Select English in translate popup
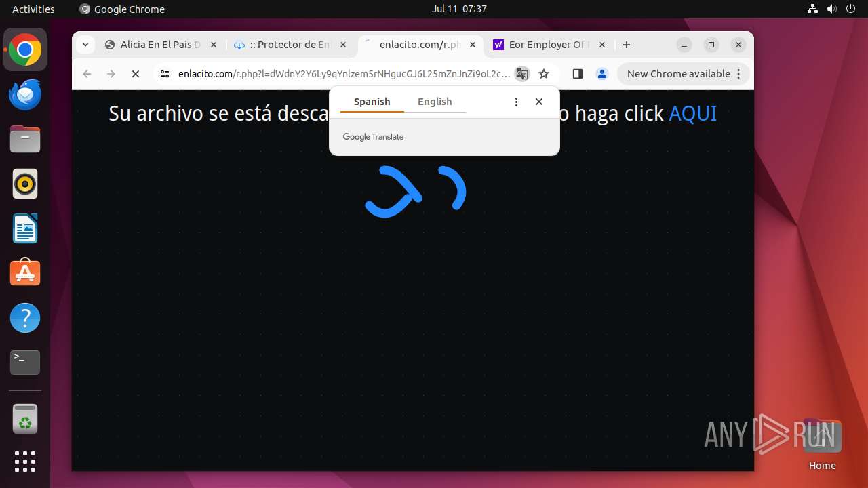 point(435,102)
